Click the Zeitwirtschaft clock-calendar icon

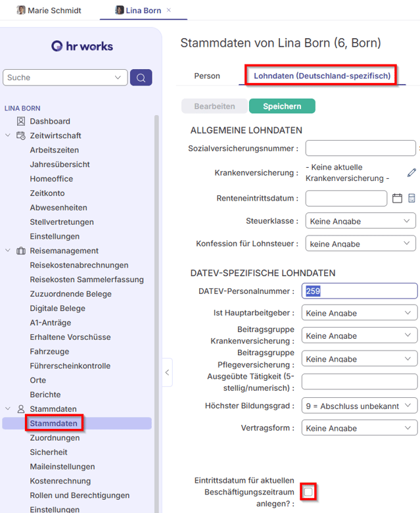pos(21,135)
